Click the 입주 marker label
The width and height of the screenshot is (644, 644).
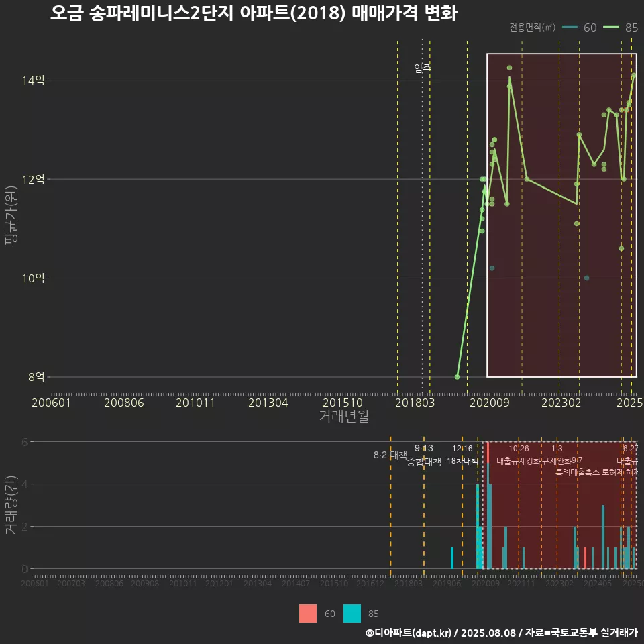423,68
